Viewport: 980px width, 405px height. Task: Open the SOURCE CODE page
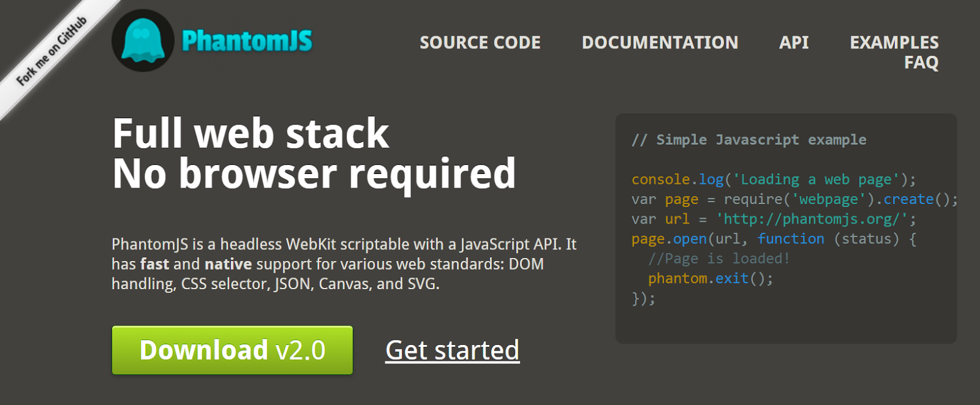click(x=480, y=42)
